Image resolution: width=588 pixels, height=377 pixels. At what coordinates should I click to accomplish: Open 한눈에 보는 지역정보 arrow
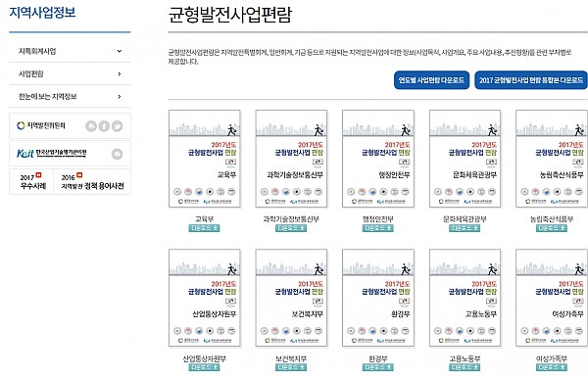point(120,96)
